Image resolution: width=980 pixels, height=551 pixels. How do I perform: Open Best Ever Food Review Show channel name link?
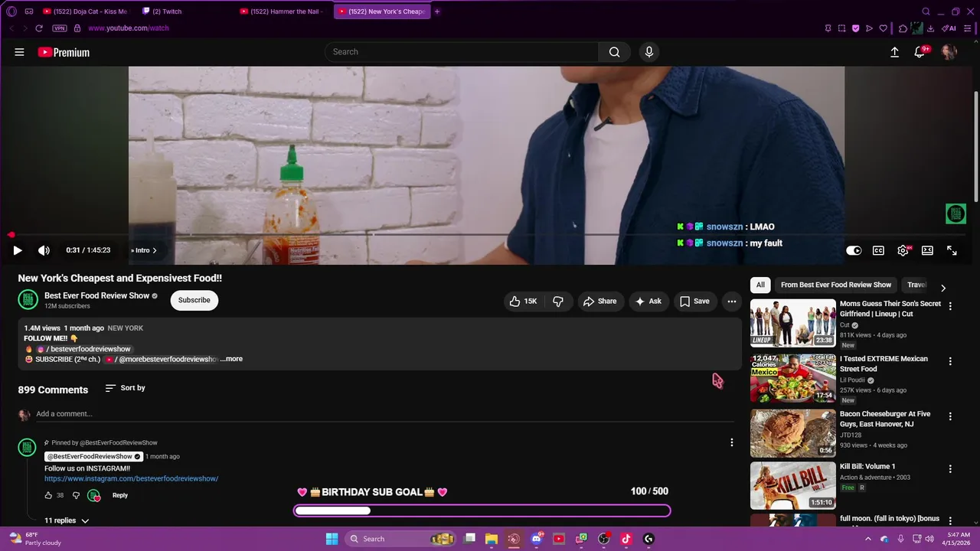tap(96, 295)
